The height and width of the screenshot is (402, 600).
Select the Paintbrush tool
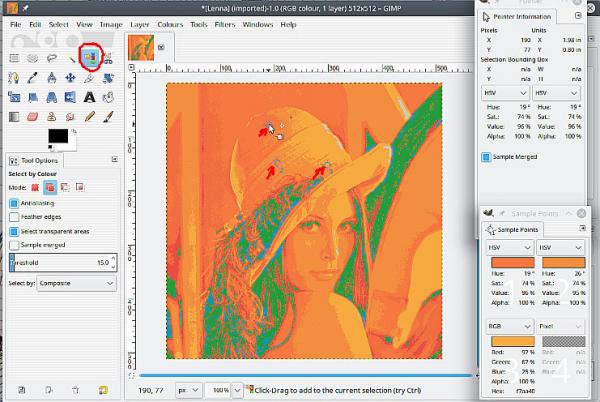click(108, 116)
